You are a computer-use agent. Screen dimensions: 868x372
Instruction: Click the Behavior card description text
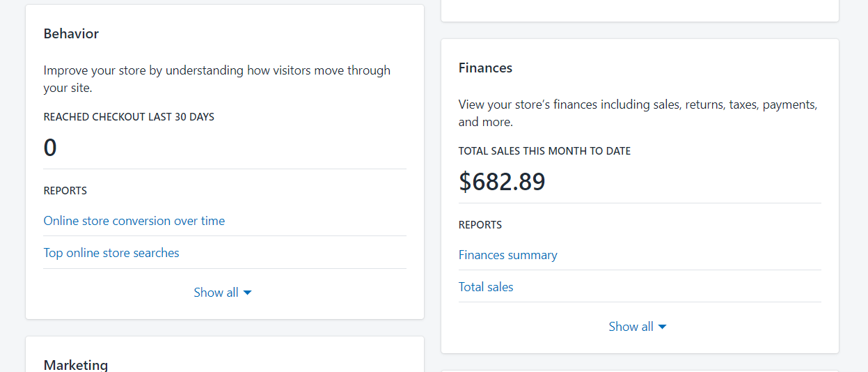tap(217, 79)
